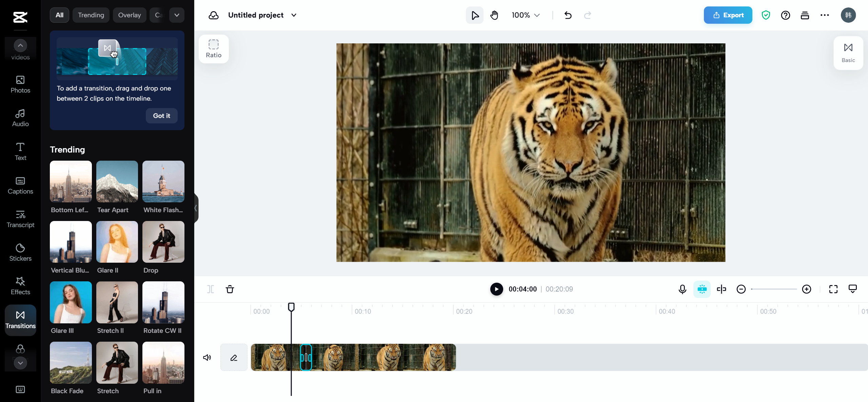
Task: Click the microphone record voiceover icon
Action: tap(682, 289)
